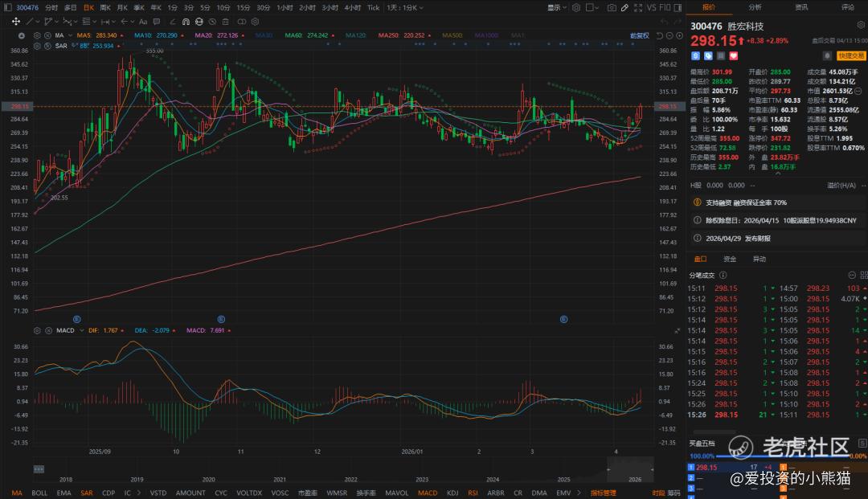Switch to the 周K weekly chart
Viewport: 868px width, 499px height.
click(x=105, y=8)
